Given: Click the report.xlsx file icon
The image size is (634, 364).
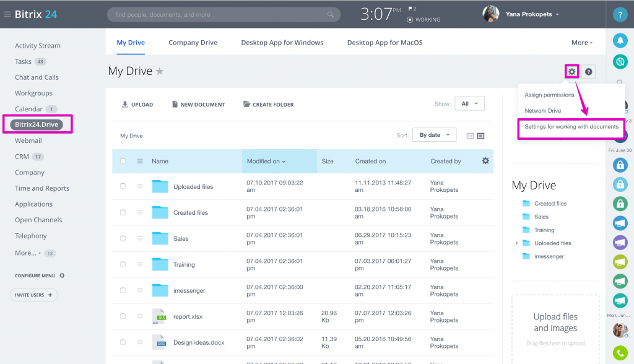Looking at the screenshot, I should tap(159, 316).
